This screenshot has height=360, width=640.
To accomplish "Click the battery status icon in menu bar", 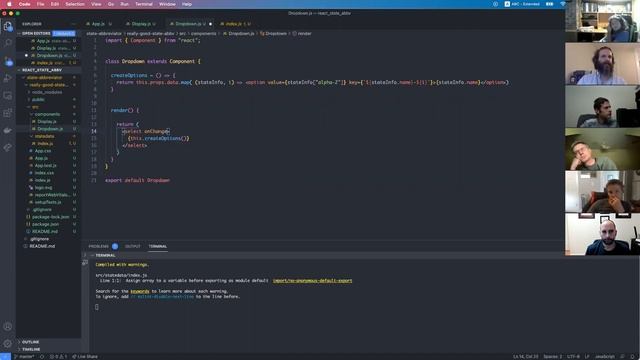I will pos(549,4).
